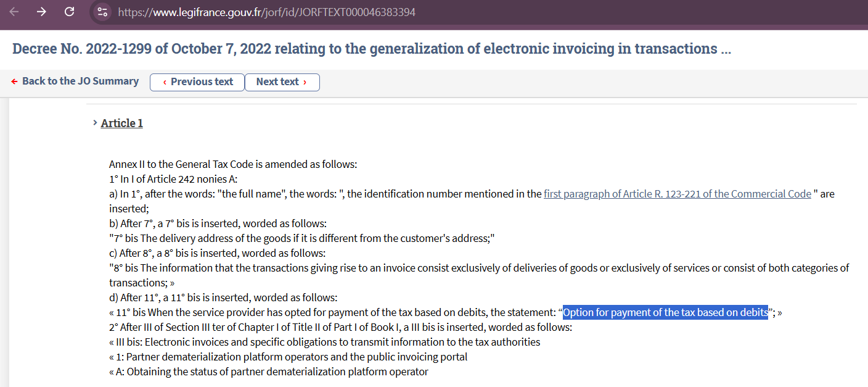Reload the Legifrance page
The height and width of the screenshot is (387, 868).
[x=69, y=12]
